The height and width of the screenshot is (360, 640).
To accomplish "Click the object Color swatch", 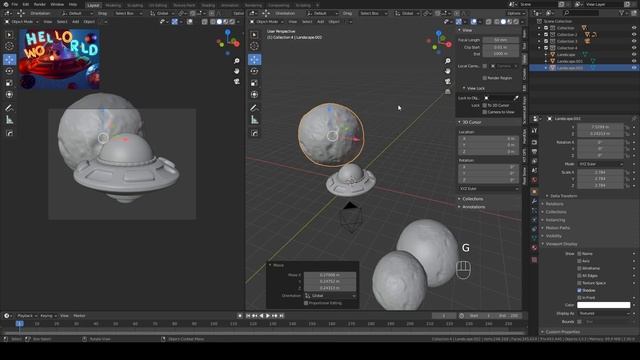I will pyautogui.click(x=604, y=305).
